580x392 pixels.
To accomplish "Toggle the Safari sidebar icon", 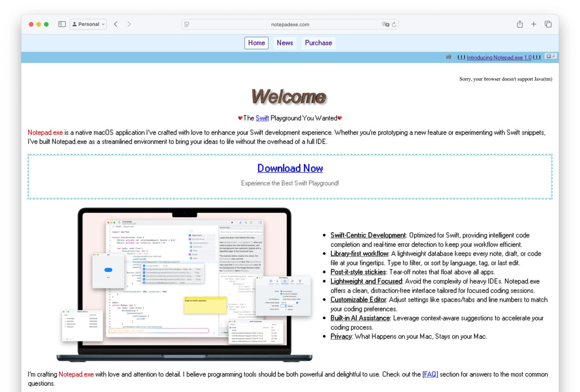I will 62,24.
